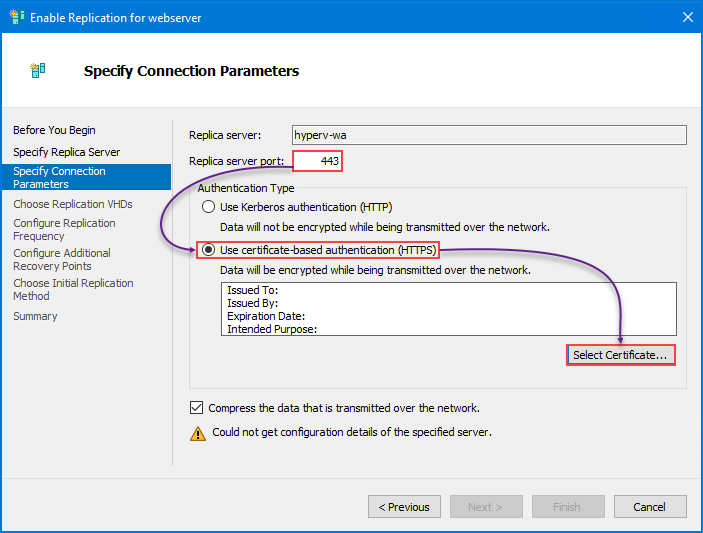Jump to the Summary step

(35, 316)
